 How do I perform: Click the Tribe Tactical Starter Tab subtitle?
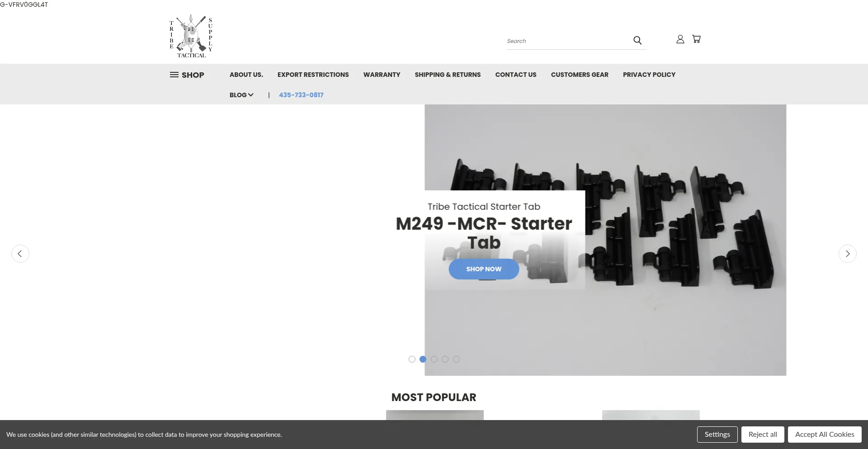coord(484,207)
